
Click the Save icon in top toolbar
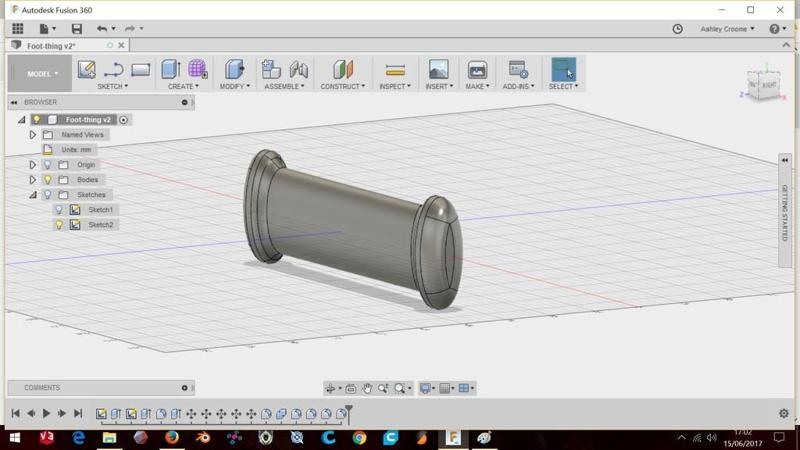pyautogui.click(x=77, y=29)
